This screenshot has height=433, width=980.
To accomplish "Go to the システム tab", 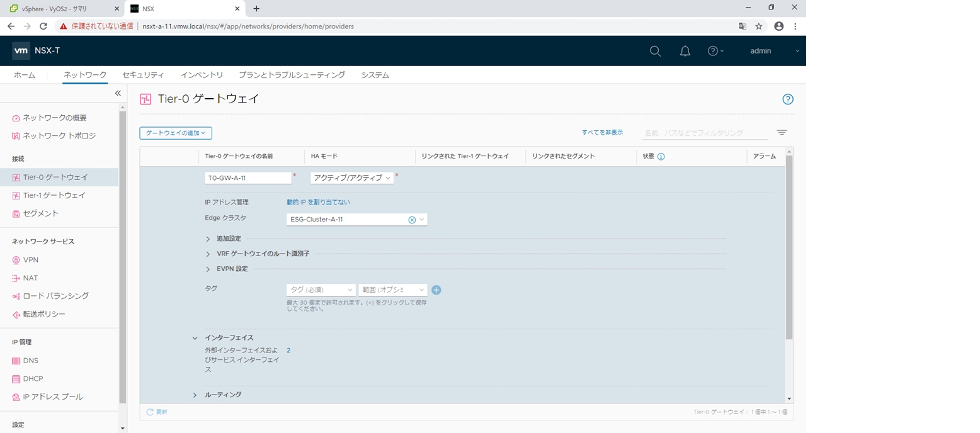I will [375, 75].
